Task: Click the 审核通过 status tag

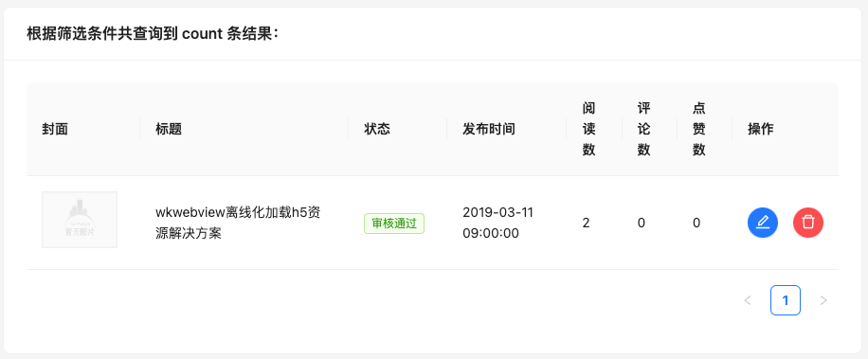Action: click(x=394, y=224)
